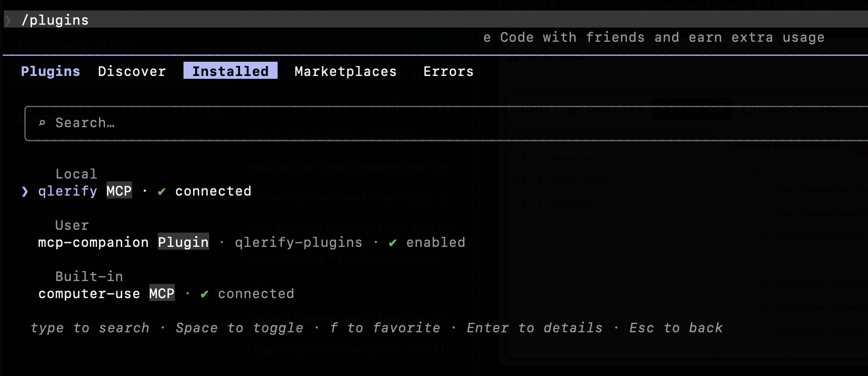
Task: Focus the Search… input field
Action: coord(446,123)
